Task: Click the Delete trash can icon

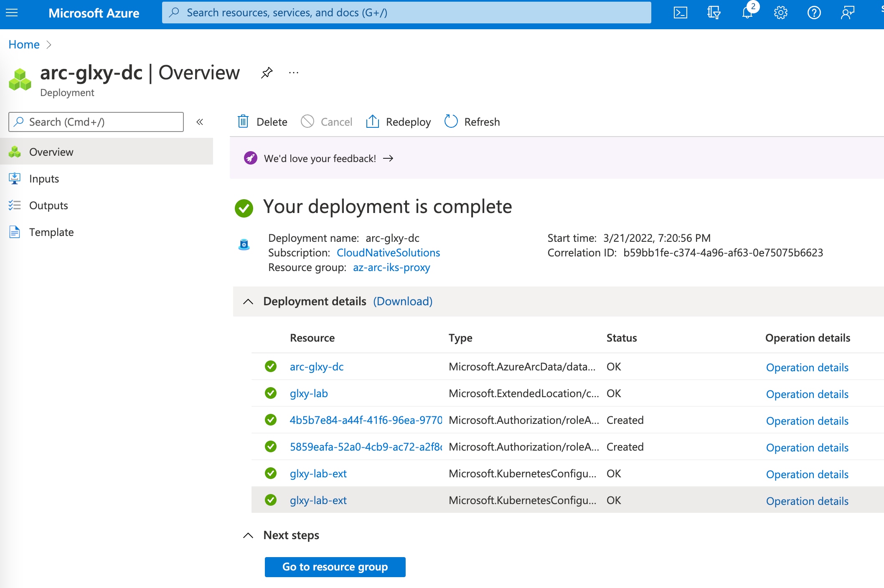Action: (243, 122)
